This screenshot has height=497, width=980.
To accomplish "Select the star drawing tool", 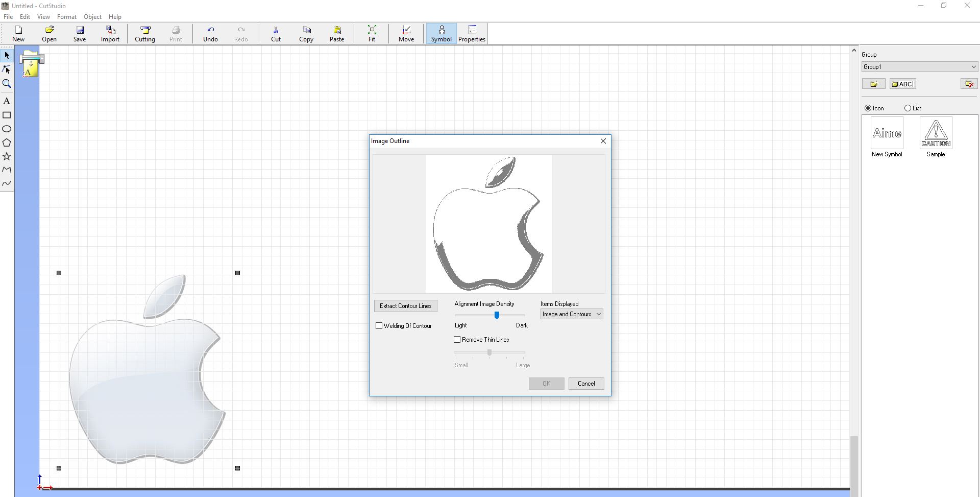I will 7,156.
